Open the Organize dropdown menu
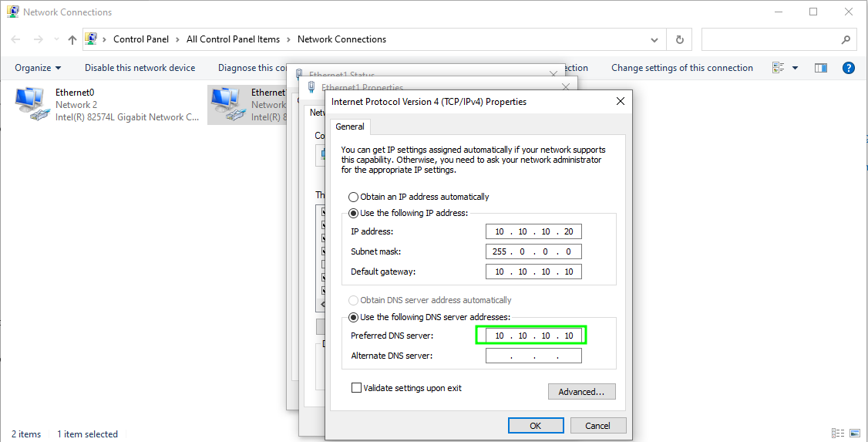Screen dimensions: 868x442 pos(39,68)
